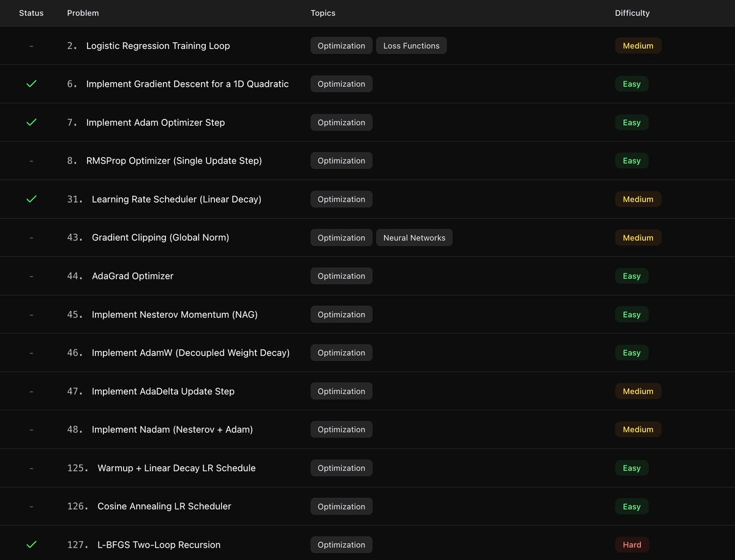The image size is (735, 560).
Task: Click the solved checkmark for Gradient Descent 1D Quadratic
Action: [x=31, y=84]
